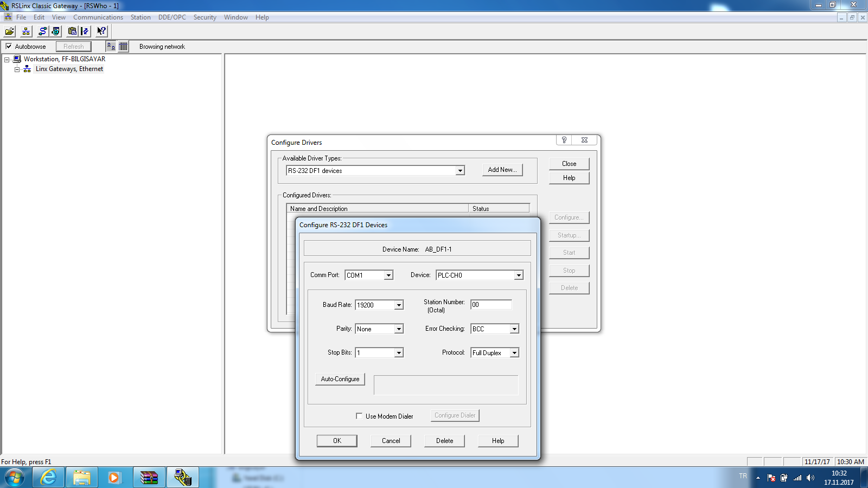Open Available Driver Types dropdown
Image resolution: width=868 pixels, height=488 pixels.
pyautogui.click(x=460, y=171)
